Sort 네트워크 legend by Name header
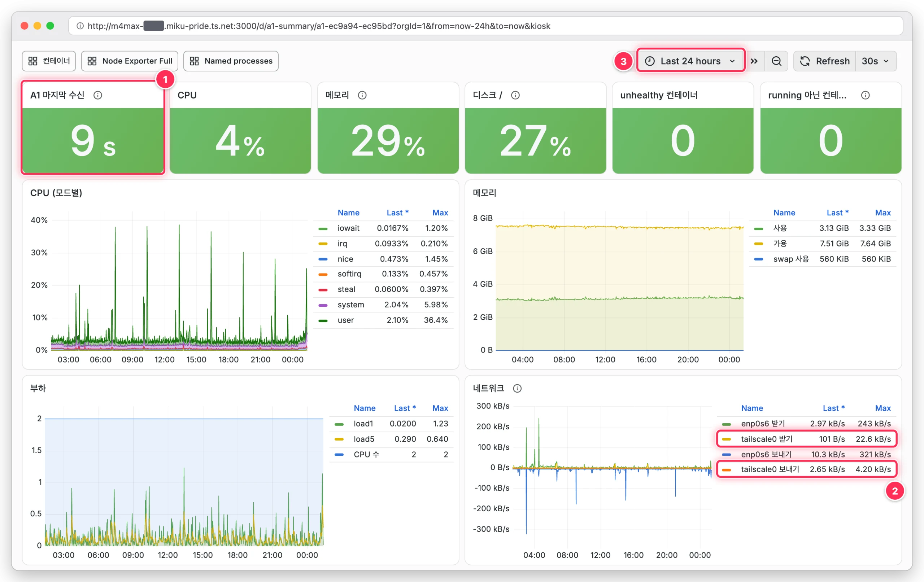924x582 pixels. 752,408
